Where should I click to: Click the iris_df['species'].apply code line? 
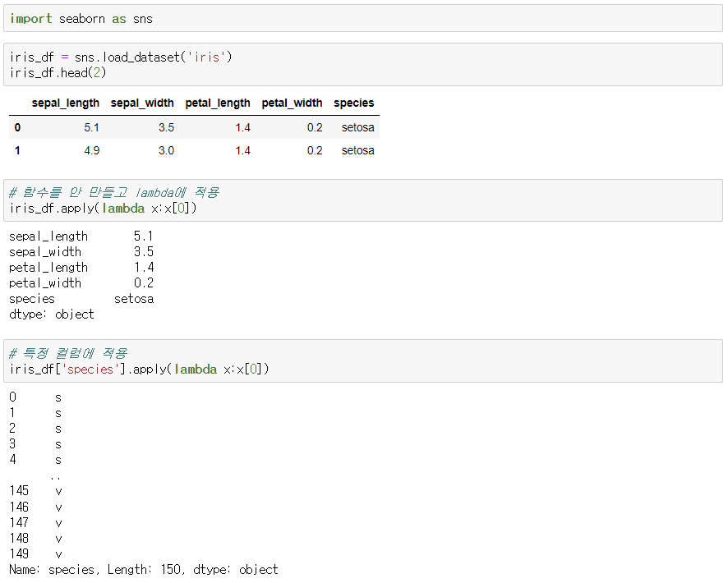pyautogui.click(x=140, y=370)
